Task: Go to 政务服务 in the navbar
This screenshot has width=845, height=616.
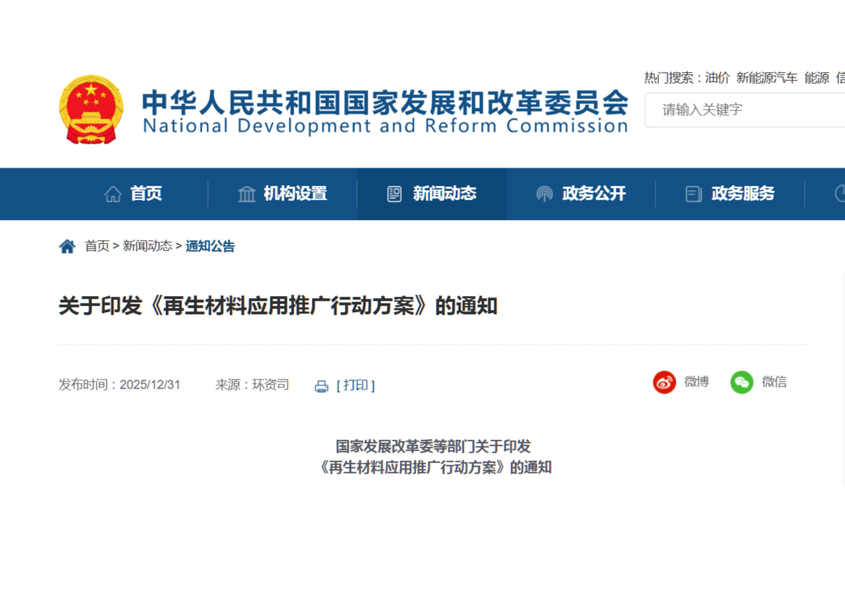Action: coord(742,194)
